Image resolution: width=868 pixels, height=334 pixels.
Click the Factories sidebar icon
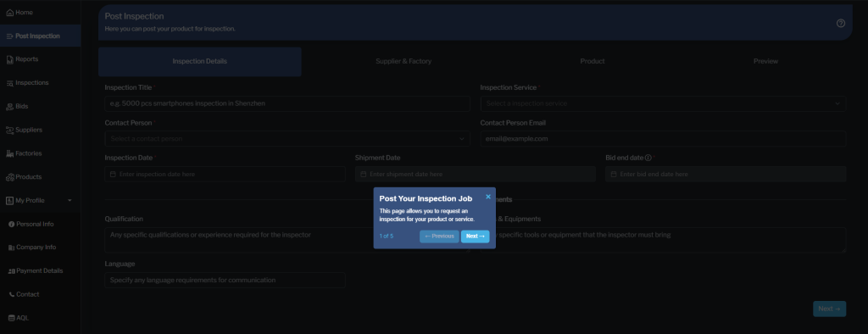pos(9,153)
